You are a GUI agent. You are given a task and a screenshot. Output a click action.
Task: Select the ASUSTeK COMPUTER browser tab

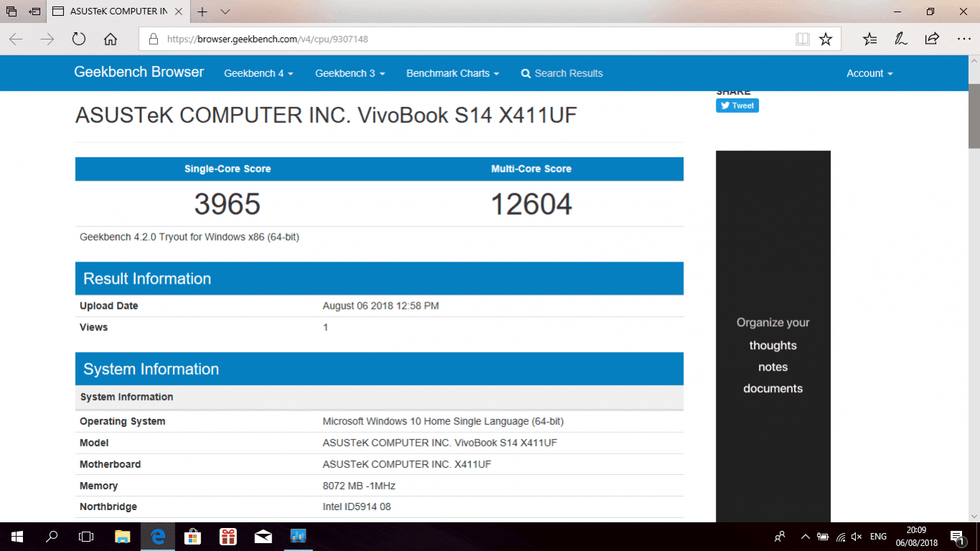click(118, 11)
